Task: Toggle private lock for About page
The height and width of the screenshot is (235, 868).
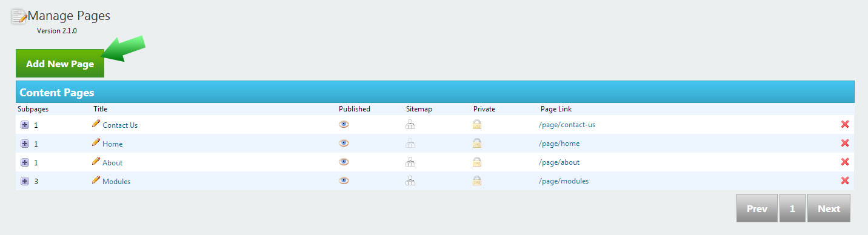Action: click(477, 162)
